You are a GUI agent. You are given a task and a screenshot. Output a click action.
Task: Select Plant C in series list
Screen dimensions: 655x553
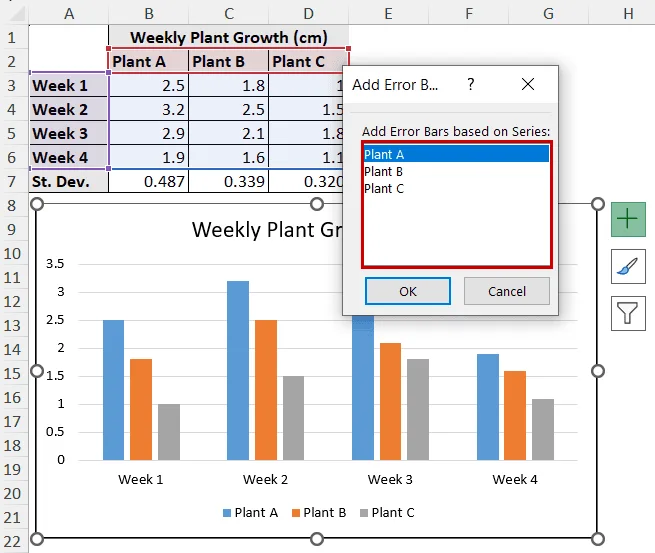click(x=456, y=188)
